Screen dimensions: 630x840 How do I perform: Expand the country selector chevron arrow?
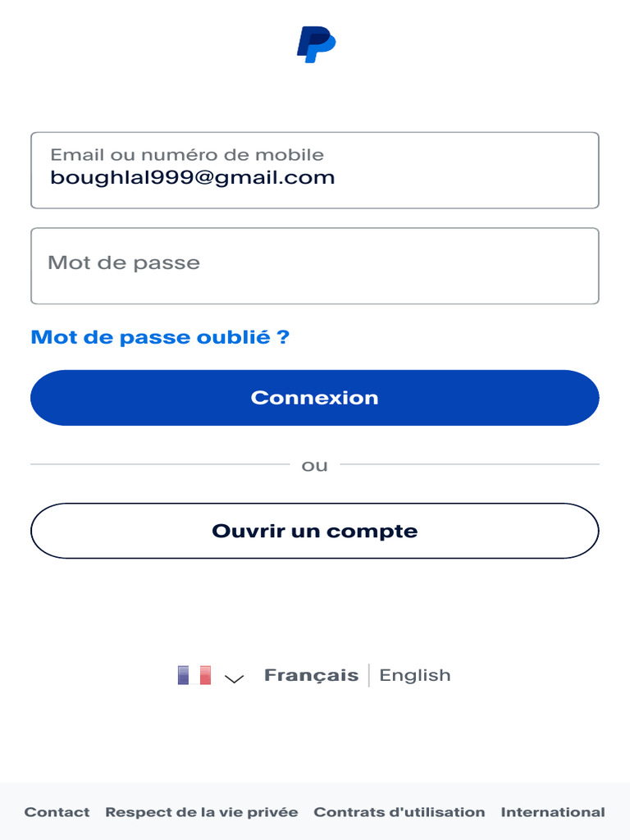click(x=234, y=678)
